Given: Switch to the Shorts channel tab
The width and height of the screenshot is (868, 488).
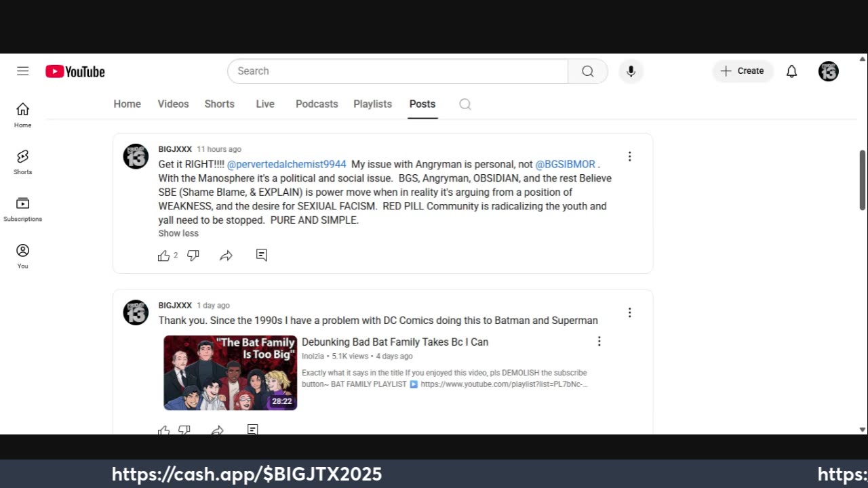Looking at the screenshot, I should coord(219,104).
